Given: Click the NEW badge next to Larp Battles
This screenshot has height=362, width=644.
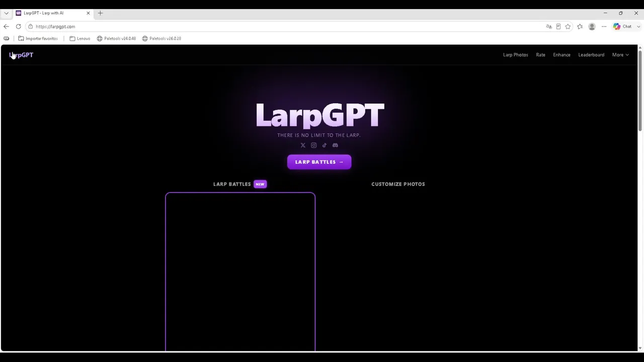Looking at the screenshot, I should coord(260,184).
